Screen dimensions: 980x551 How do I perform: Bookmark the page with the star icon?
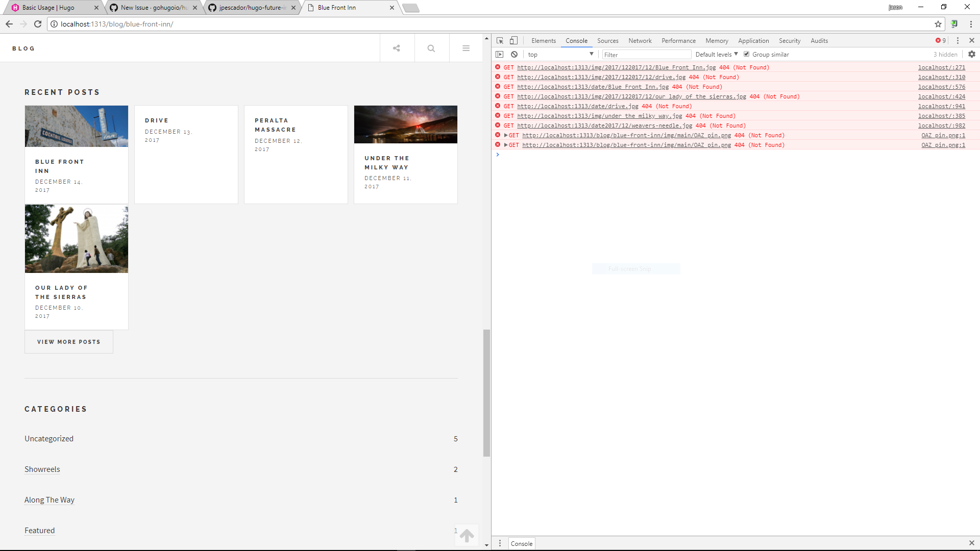tap(938, 23)
